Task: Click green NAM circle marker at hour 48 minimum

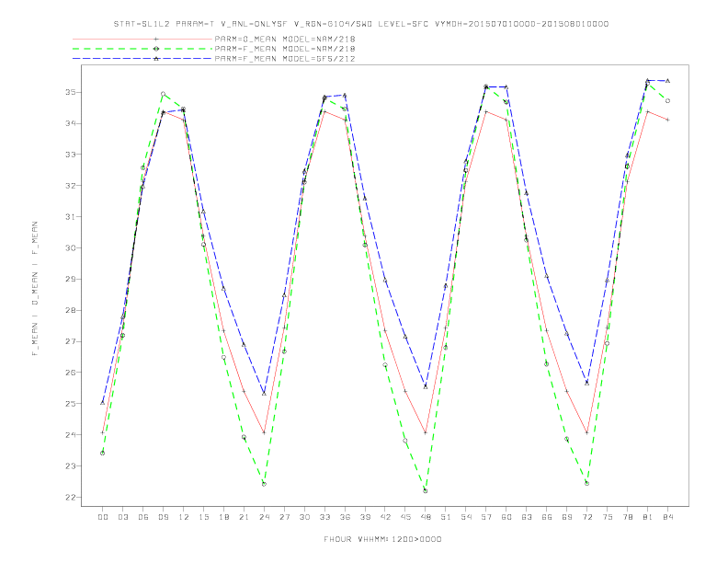Action: (426, 491)
